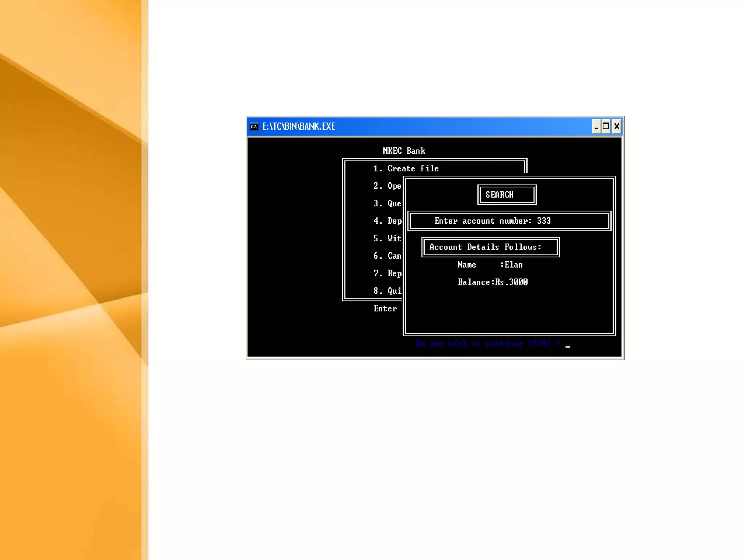Select menu option 3 starting with Que
Viewport: 747px width, 560px height.
point(387,203)
